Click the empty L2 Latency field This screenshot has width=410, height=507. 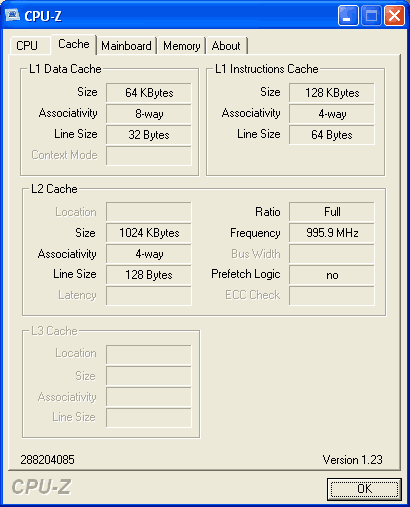(149, 296)
